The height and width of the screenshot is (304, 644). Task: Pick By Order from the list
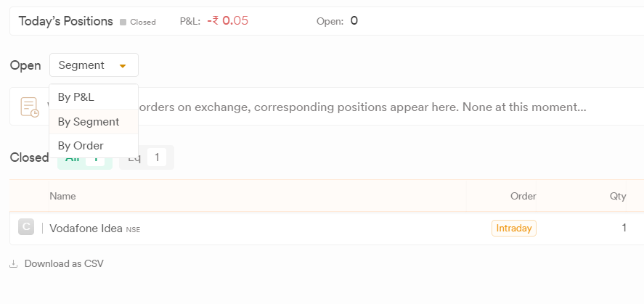94,146
